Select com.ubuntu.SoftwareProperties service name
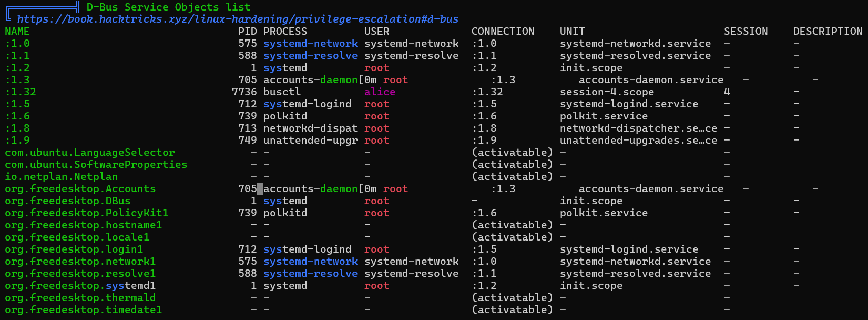This screenshot has height=320, width=868. pyautogui.click(x=96, y=165)
